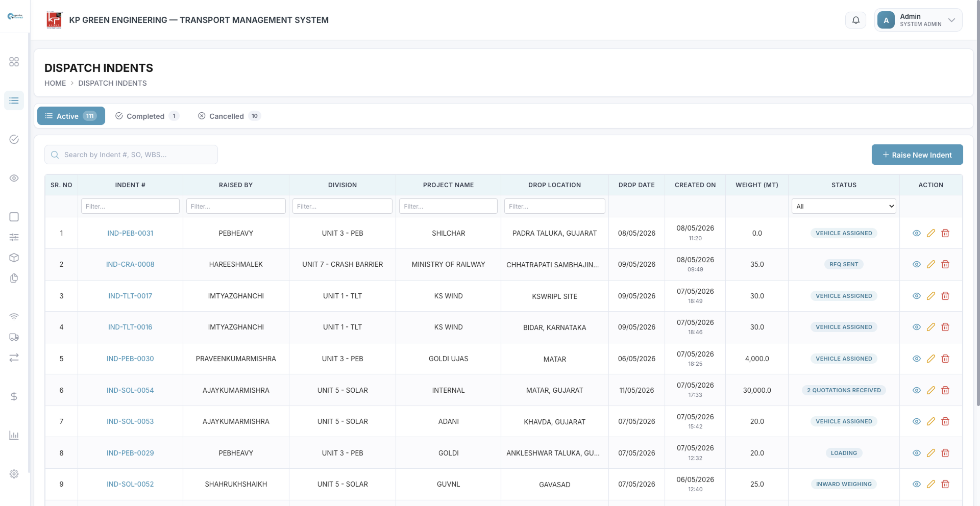Open indent link IND-CRA-0008
Viewport: 980px width, 506px height.
pos(130,264)
